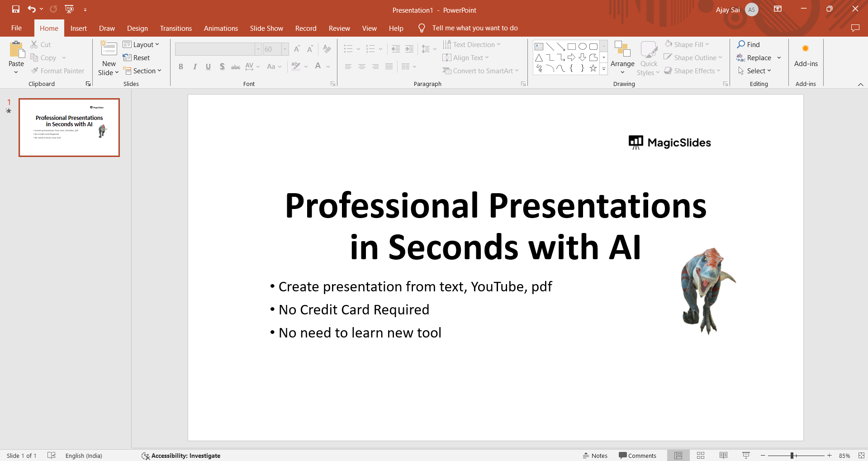Click Accessibility: Investigate in status bar
The image size is (868, 461).
coord(181,456)
